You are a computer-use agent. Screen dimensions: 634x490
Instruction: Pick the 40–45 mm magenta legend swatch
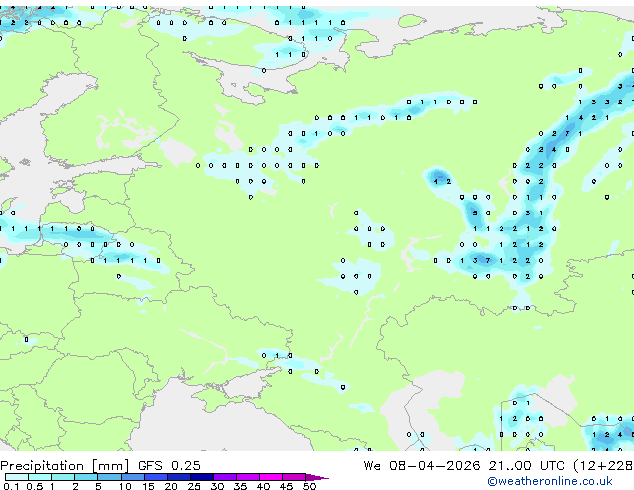271,477
